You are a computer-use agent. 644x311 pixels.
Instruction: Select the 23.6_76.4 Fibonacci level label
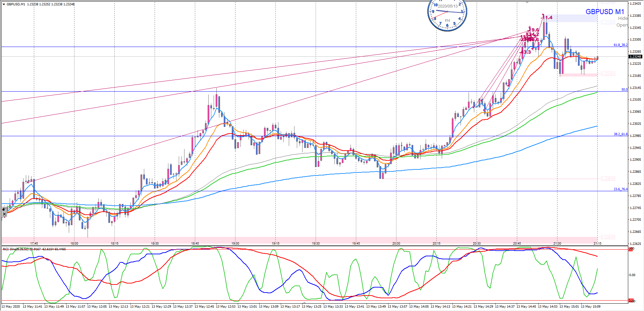pyautogui.click(x=620, y=189)
